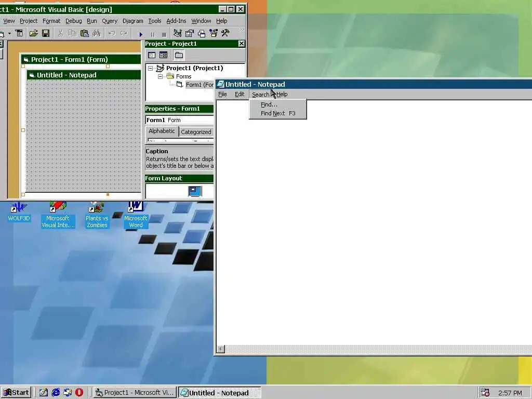Collapse the Project1 (Project1) tree node
532x399 pixels.
click(150, 68)
